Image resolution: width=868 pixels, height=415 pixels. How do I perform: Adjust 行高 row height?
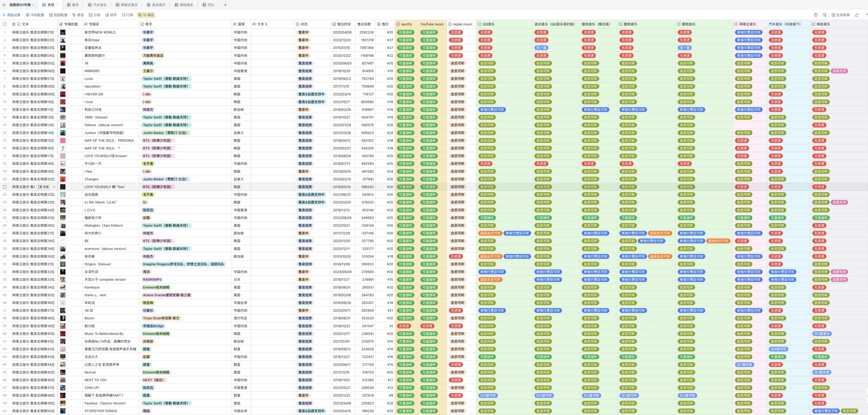127,15
